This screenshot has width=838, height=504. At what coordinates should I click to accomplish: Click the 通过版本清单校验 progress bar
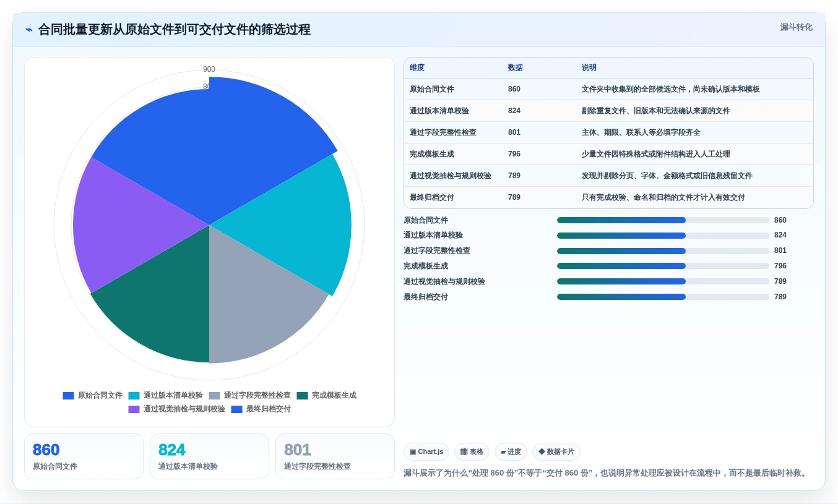663,236
